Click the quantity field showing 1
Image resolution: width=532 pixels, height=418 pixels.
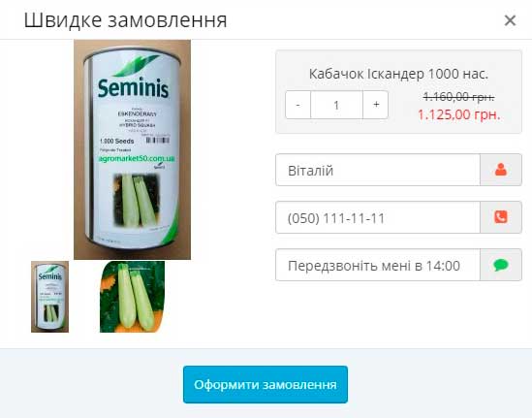coord(336,105)
